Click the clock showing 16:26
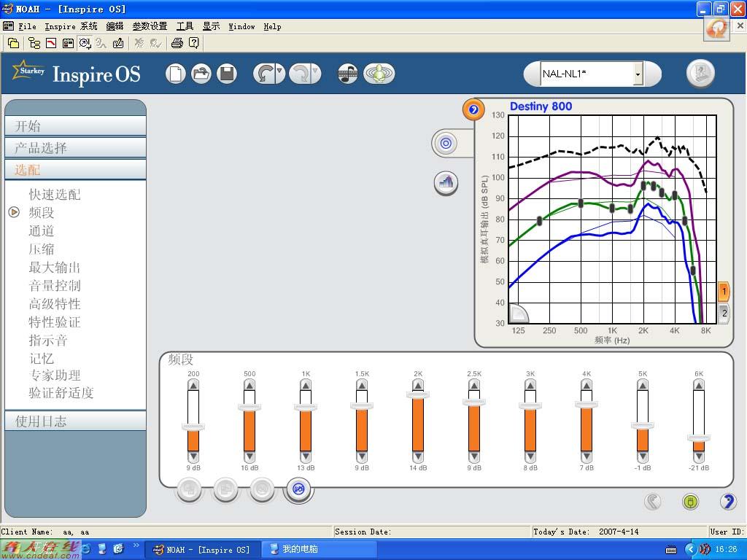Image resolution: width=747 pixels, height=560 pixels. point(726,549)
